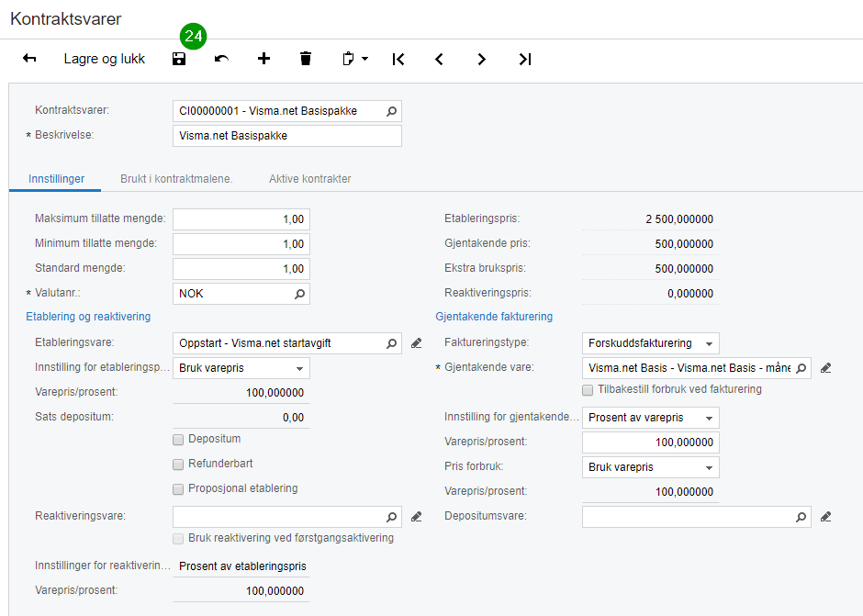
Task: Click the Etablering og reaktivering heading
Action: [x=88, y=317]
